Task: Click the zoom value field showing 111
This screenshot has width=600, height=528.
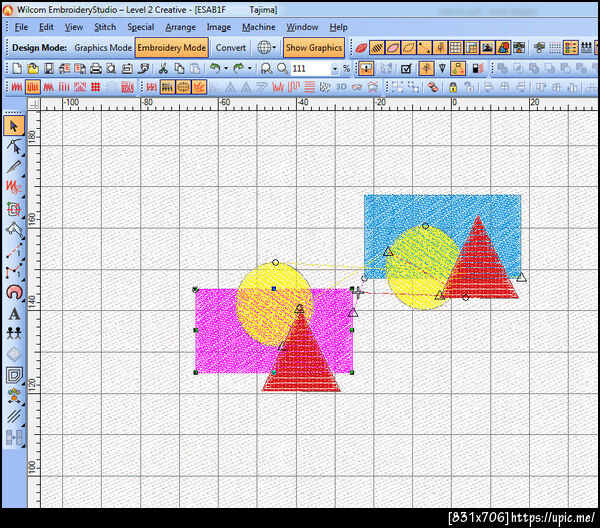Action: [310, 69]
